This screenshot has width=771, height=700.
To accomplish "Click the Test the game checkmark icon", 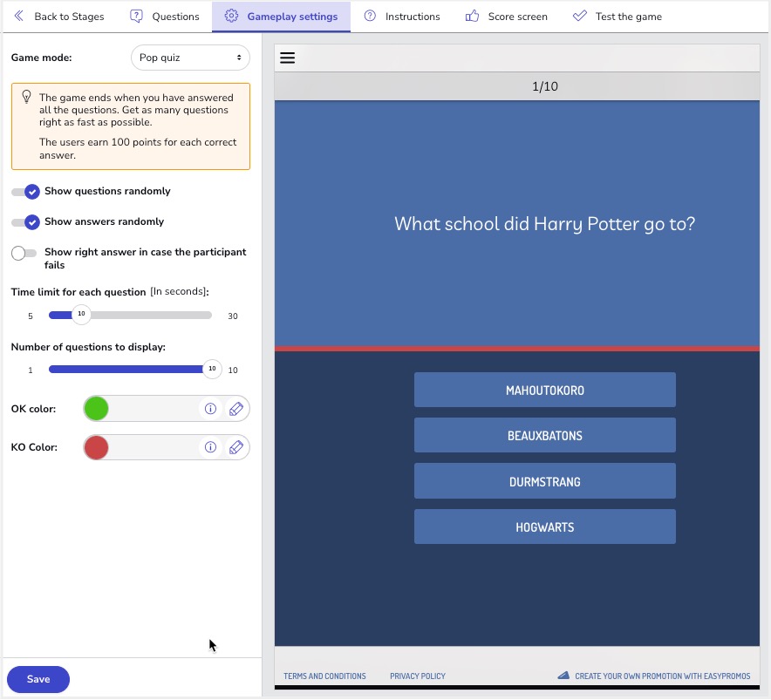I will pyautogui.click(x=580, y=17).
